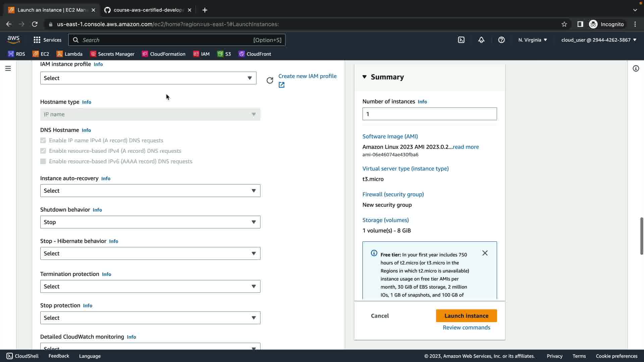This screenshot has width=644, height=362.
Task: Open the Termination protection dropdown
Action: [150, 286]
